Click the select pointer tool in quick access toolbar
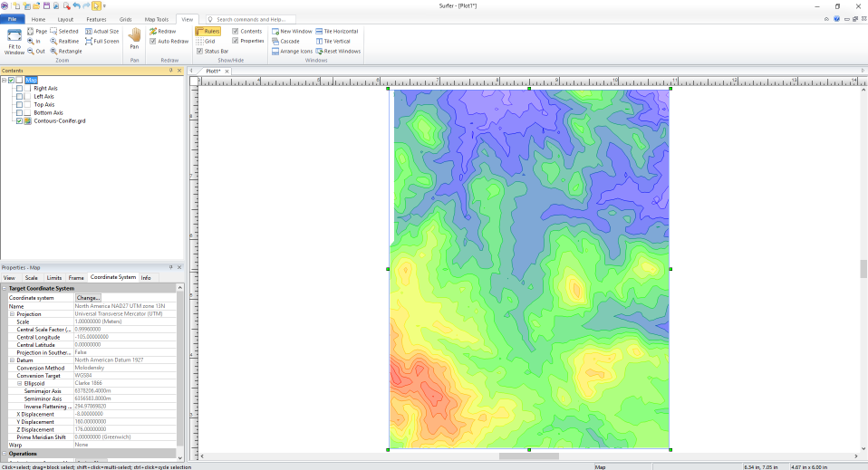The height and width of the screenshot is (470, 868). pyautogui.click(x=96, y=6)
